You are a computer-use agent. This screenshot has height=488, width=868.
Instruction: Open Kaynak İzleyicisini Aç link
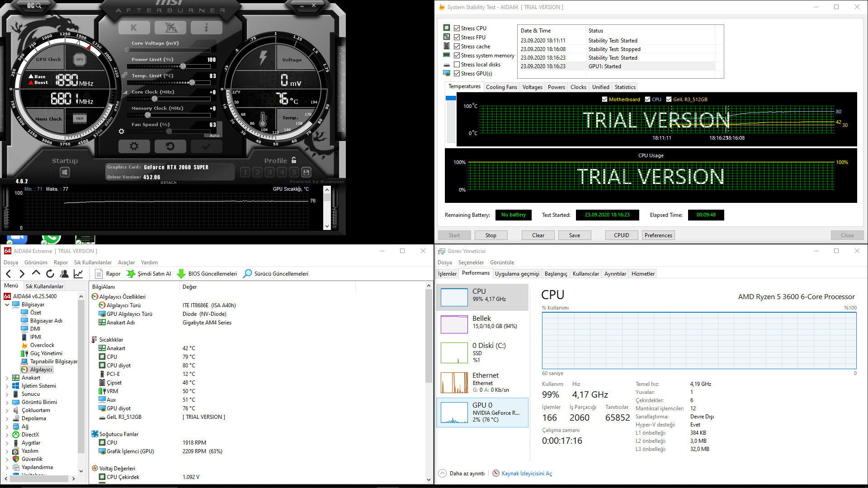pos(526,474)
